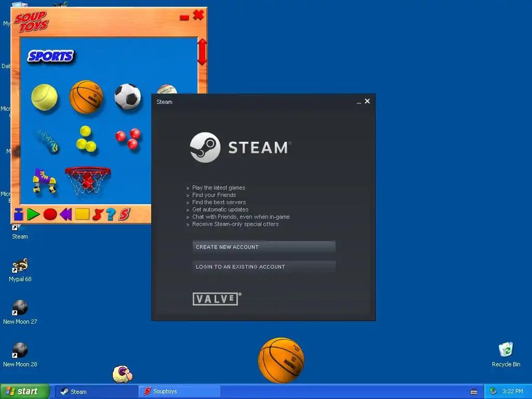Click the Valve logo in Steam window

[217, 299]
